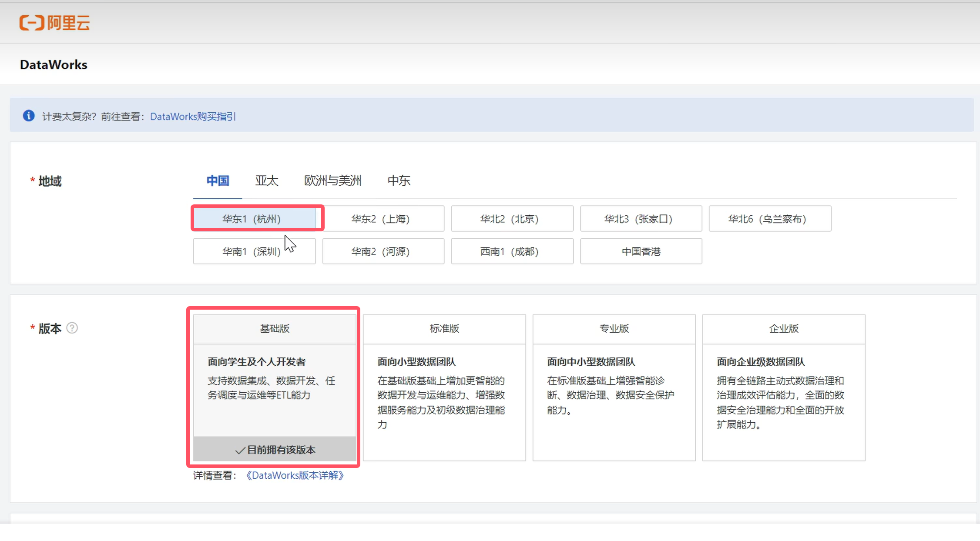Click the help question mark beside 版本
This screenshot has width=980, height=541.
tap(72, 328)
